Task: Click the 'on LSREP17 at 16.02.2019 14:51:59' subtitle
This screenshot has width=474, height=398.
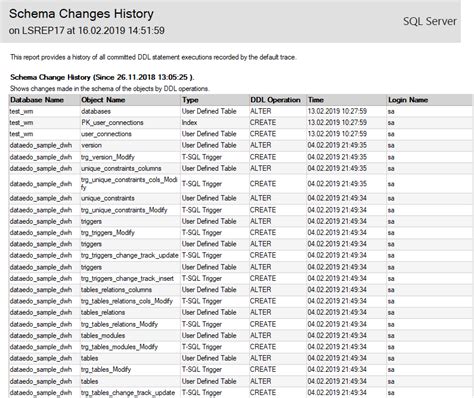Action: tap(87, 30)
